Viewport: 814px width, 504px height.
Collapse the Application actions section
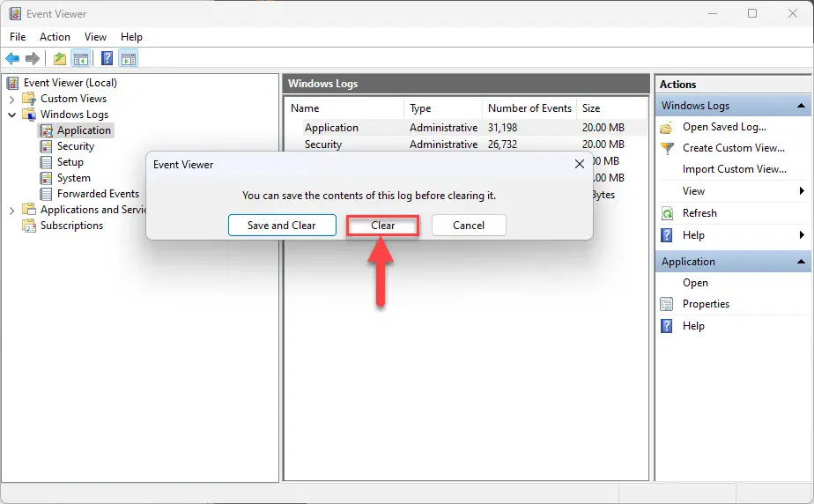point(801,262)
